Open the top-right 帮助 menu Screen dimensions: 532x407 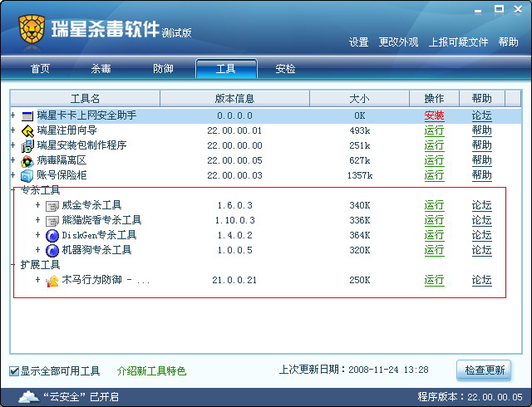(508, 42)
